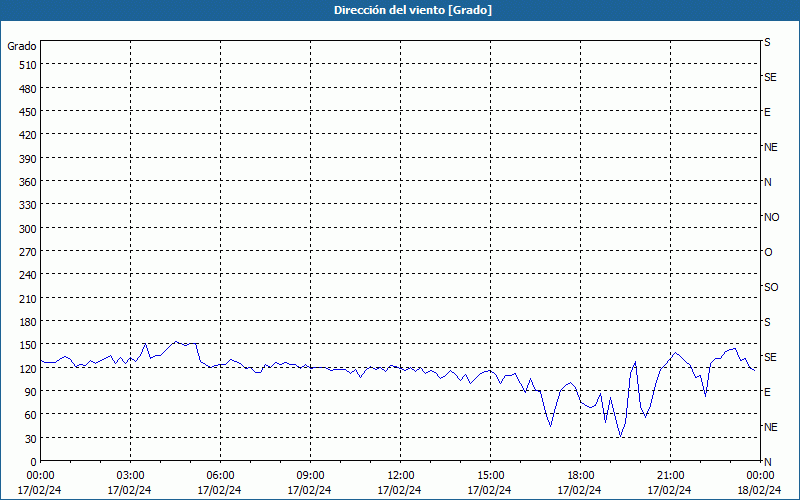Select the 18:00 time label on the x-axis
Image resolution: width=800 pixels, height=500 pixels.
coord(581,476)
